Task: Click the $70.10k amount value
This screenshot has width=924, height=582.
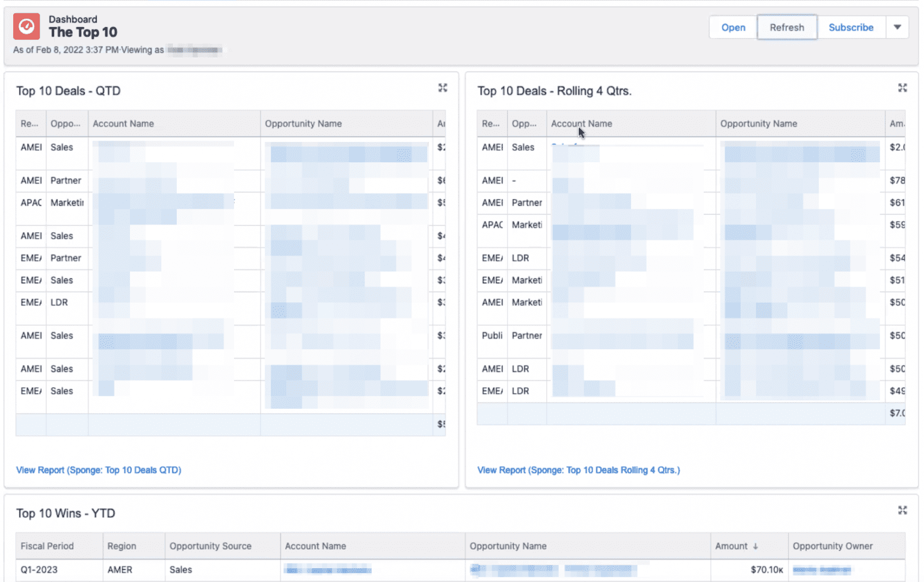Action: click(766, 569)
